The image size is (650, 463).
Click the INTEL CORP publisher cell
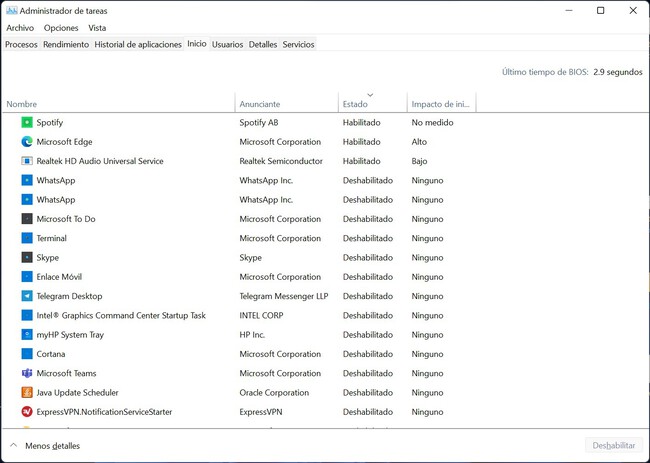[x=261, y=315]
